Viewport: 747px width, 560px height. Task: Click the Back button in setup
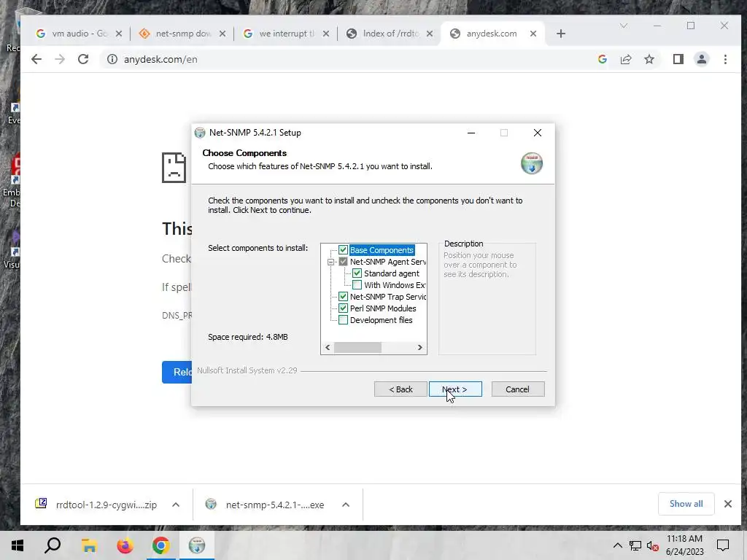(x=400, y=389)
